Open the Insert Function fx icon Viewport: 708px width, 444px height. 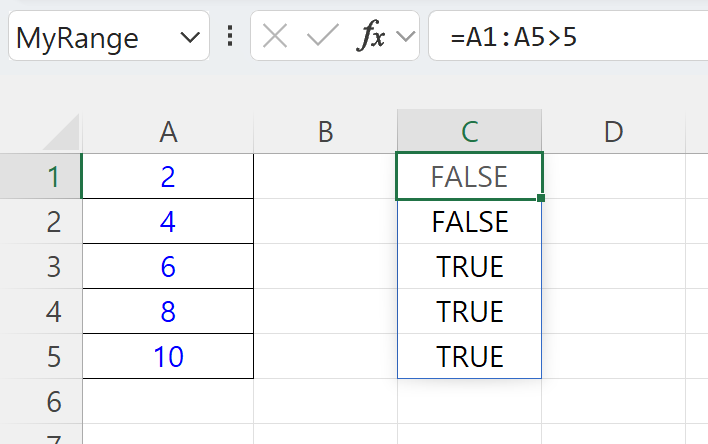[371, 36]
